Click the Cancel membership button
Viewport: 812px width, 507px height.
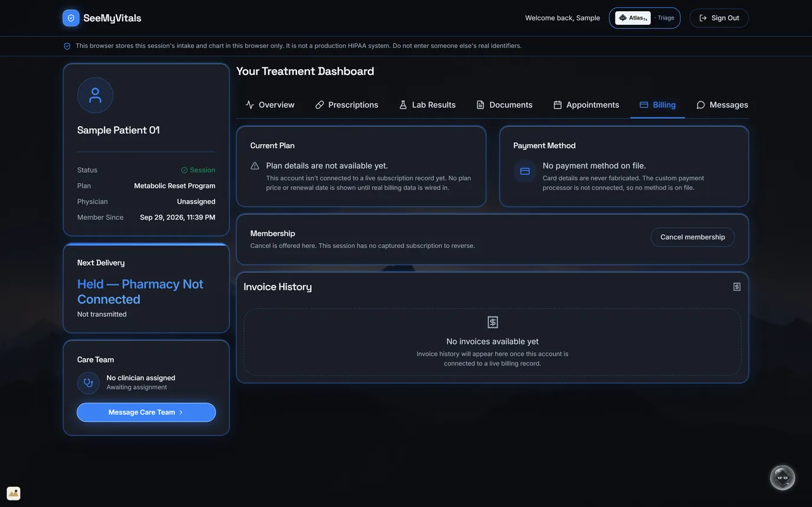point(693,237)
